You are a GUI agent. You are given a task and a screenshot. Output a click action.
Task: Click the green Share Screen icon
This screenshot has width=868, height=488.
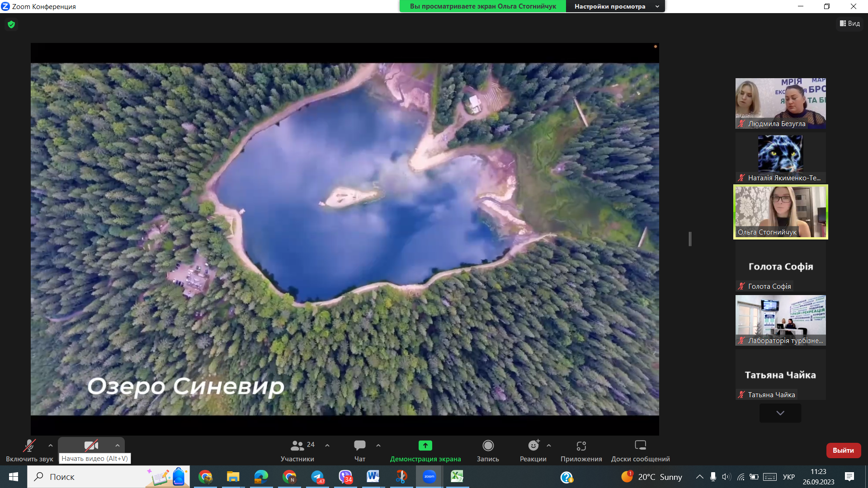(x=425, y=446)
